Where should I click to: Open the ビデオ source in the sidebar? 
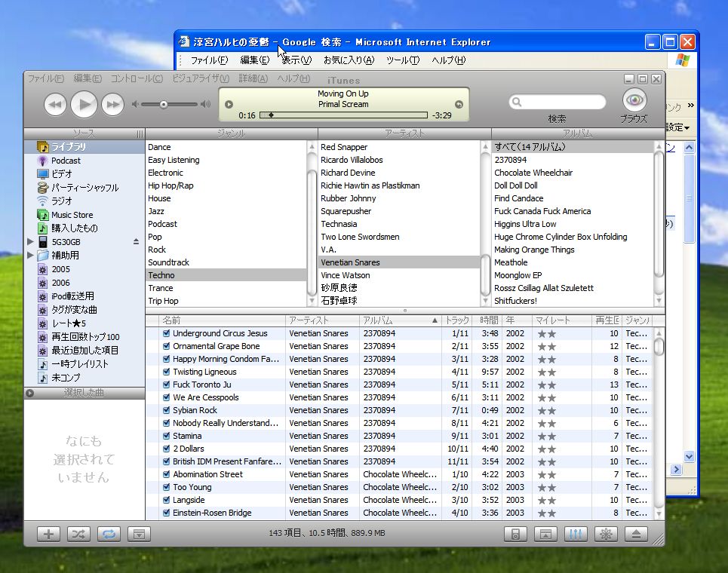point(84,174)
